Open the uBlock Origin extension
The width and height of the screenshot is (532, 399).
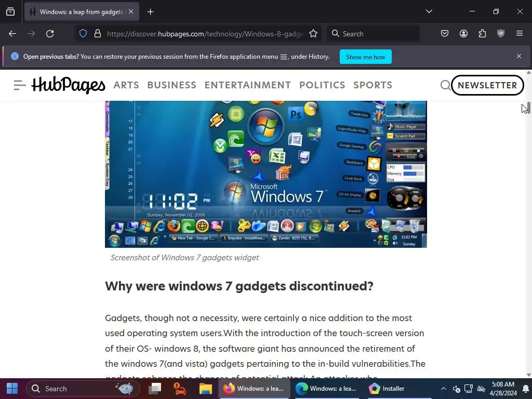pyautogui.click(x=501, y=34)
